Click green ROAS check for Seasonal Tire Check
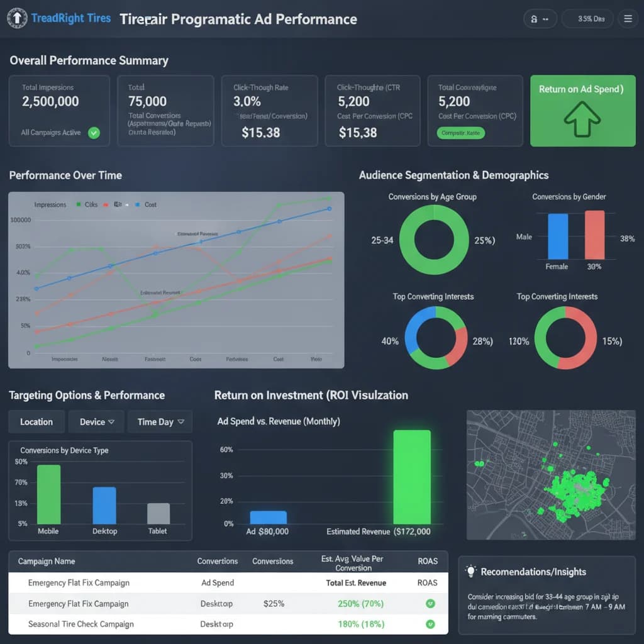This screenshot has width=644, height=644. tap(430, 624)
